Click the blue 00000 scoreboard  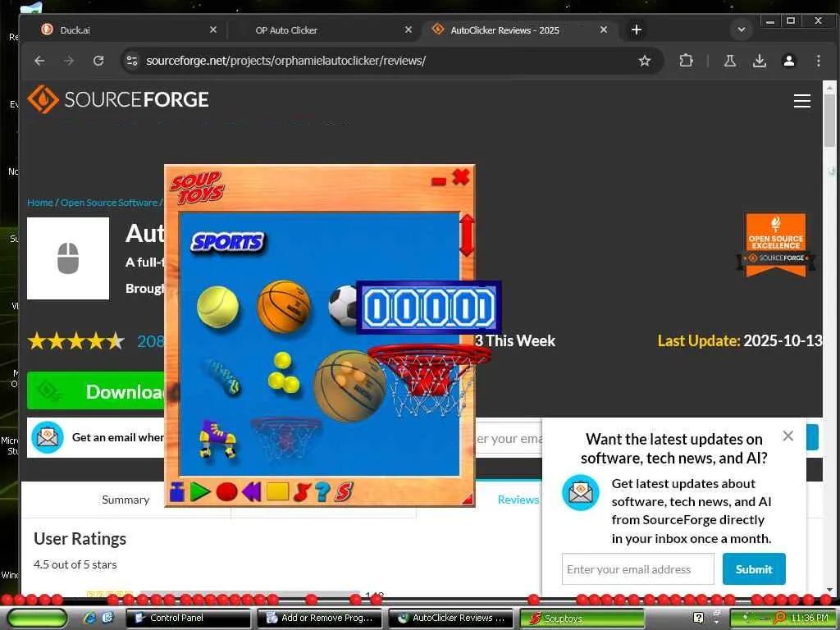(x=428, y=308)
